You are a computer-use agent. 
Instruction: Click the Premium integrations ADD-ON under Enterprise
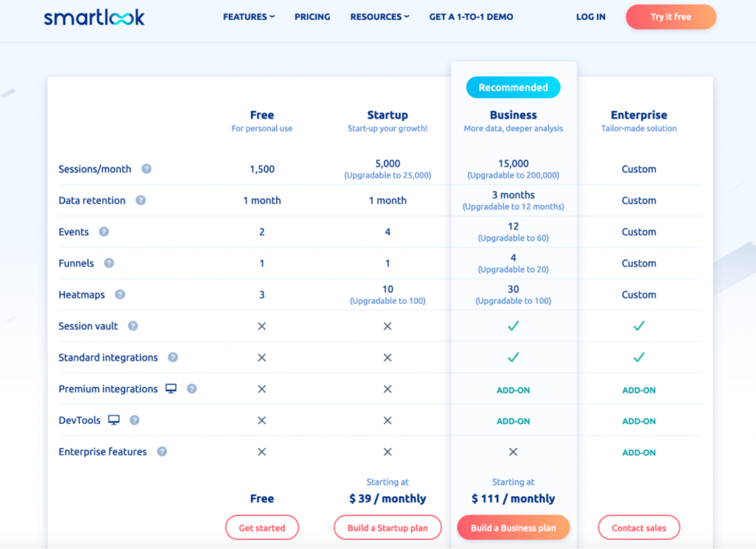[639, 390]
